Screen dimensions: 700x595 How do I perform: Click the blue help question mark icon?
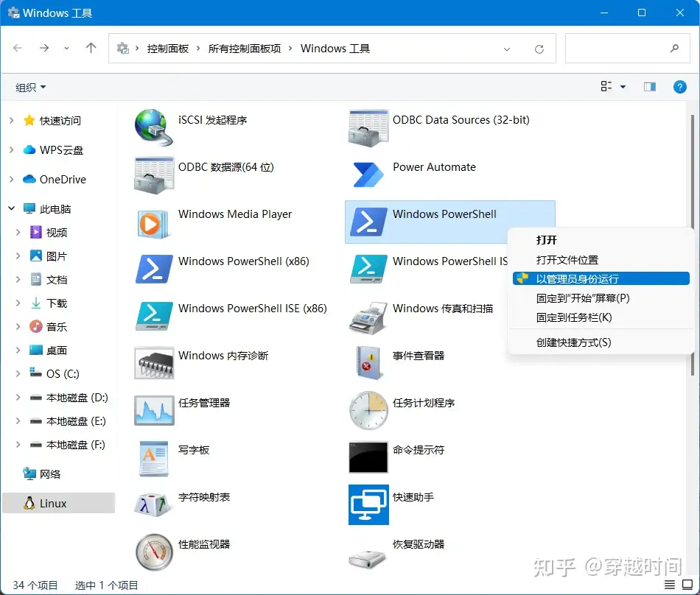pyautogui.click(x=680, y=87)
